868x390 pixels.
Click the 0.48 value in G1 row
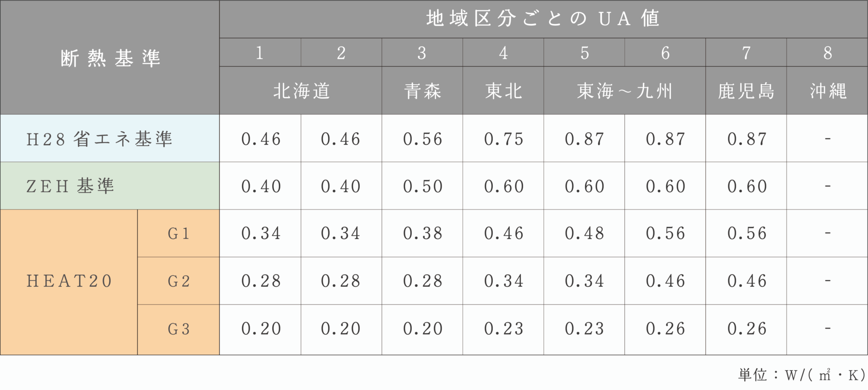(x=584, y=233)
